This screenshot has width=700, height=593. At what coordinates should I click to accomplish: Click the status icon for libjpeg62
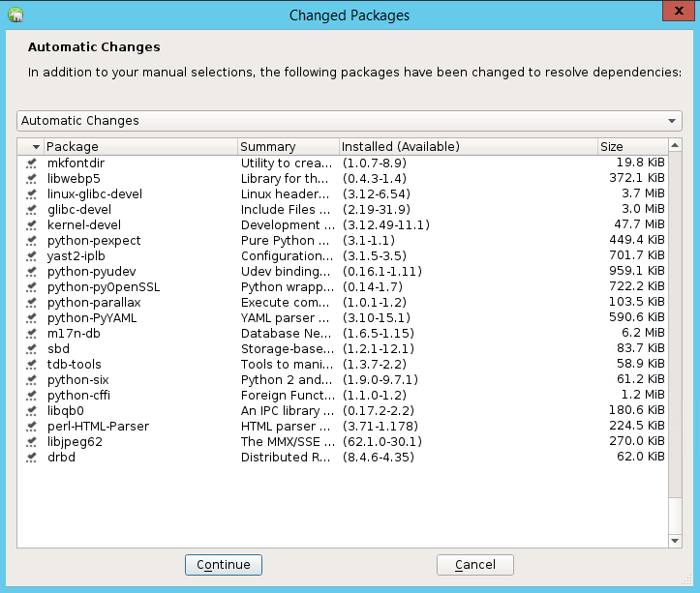tap(31, 442)
